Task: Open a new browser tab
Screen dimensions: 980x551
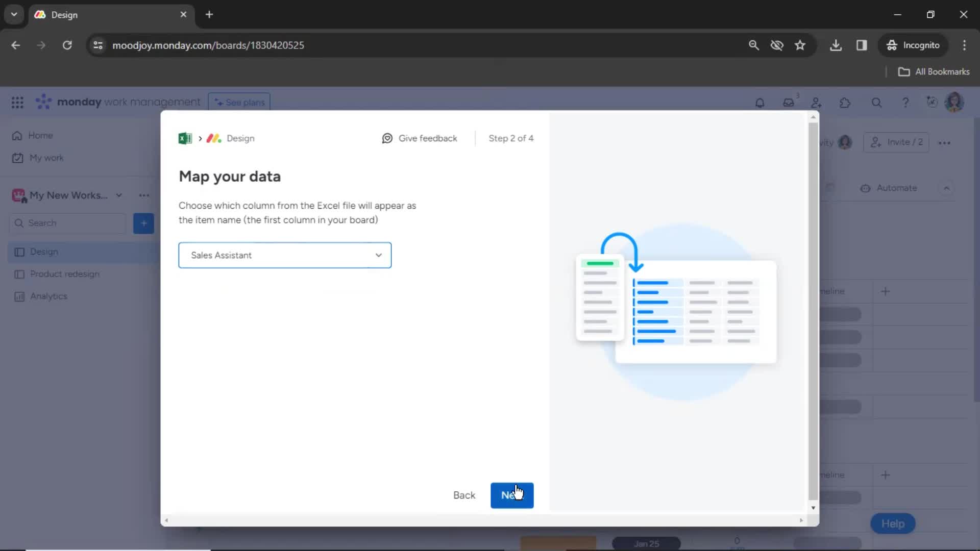Action: pos(209,15)
